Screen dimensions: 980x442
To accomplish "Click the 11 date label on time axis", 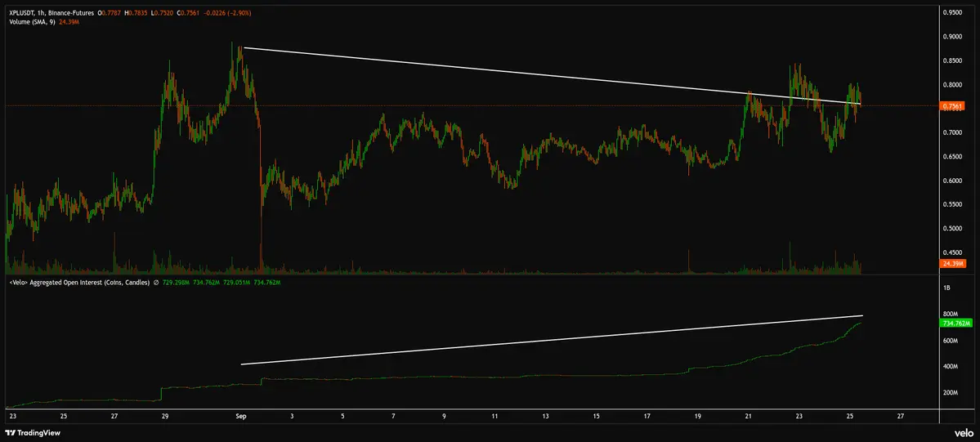I will pos(494,415).
